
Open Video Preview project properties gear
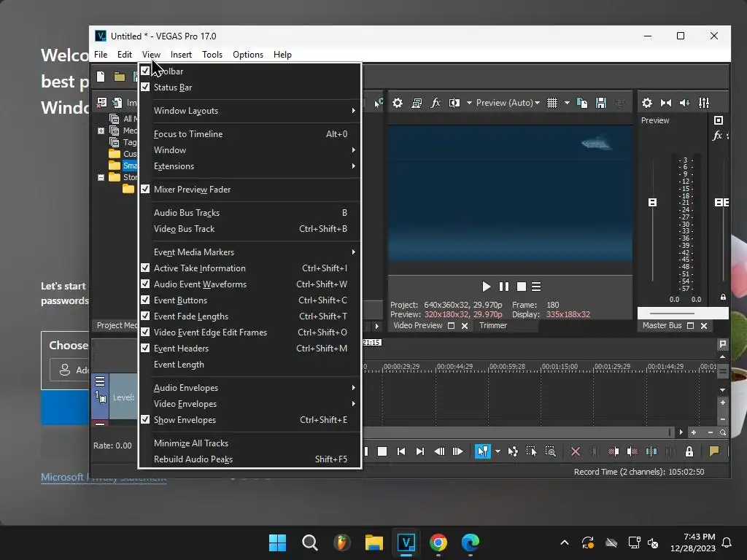398,103
